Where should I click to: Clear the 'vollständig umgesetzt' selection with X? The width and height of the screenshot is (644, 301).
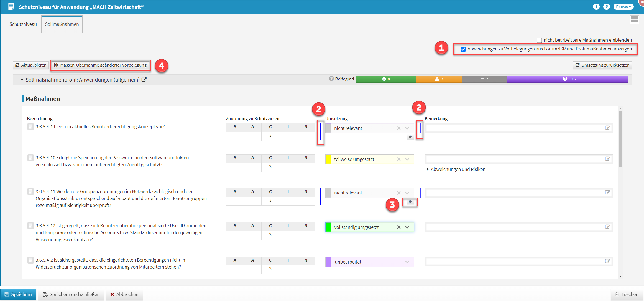pos(399,227)
